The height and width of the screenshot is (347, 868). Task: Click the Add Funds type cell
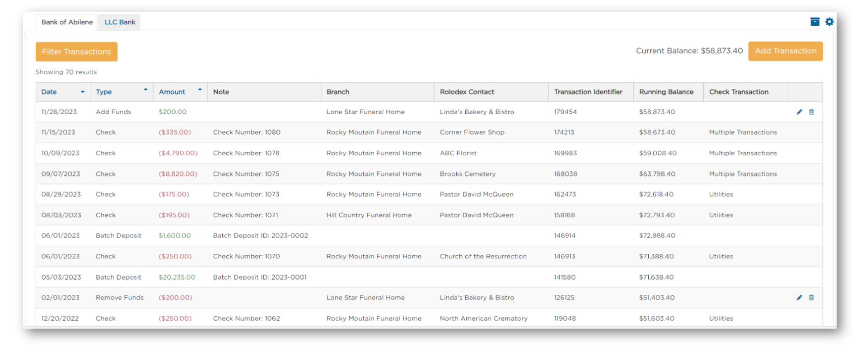click(x=113, y=112)
